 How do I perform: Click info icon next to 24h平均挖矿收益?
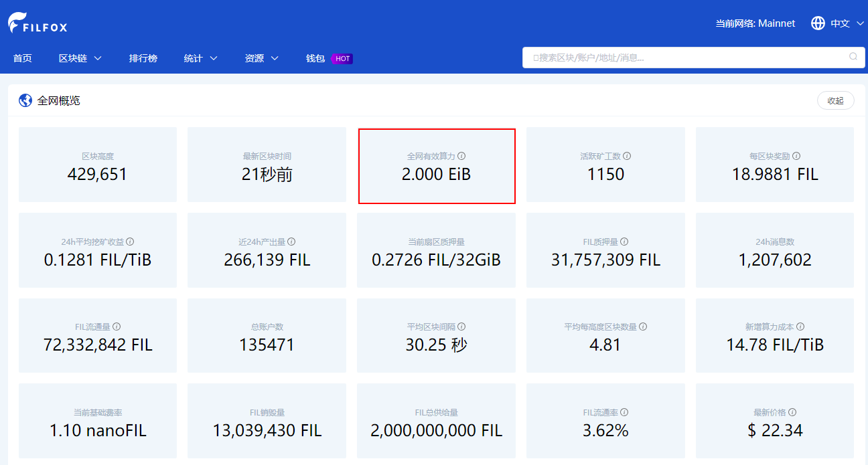pos(130,242)
